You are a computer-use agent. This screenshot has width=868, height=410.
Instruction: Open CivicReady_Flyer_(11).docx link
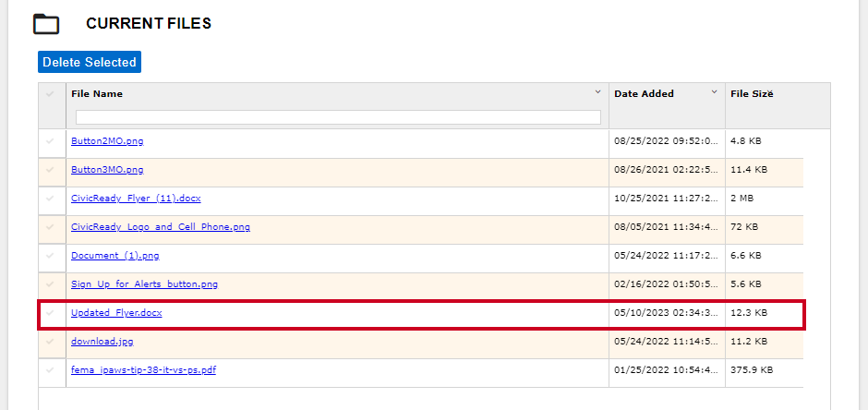pyautogui.click(x=136, y=199)
